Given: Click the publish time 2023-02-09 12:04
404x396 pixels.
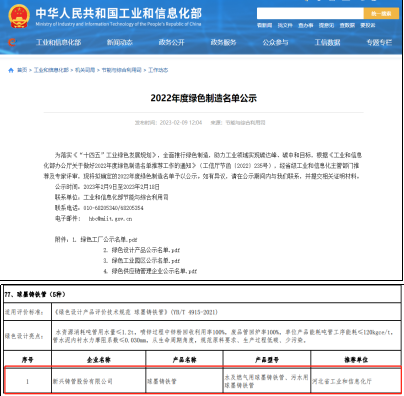Looking at the screenshot, I should click(x=181, y=123).
